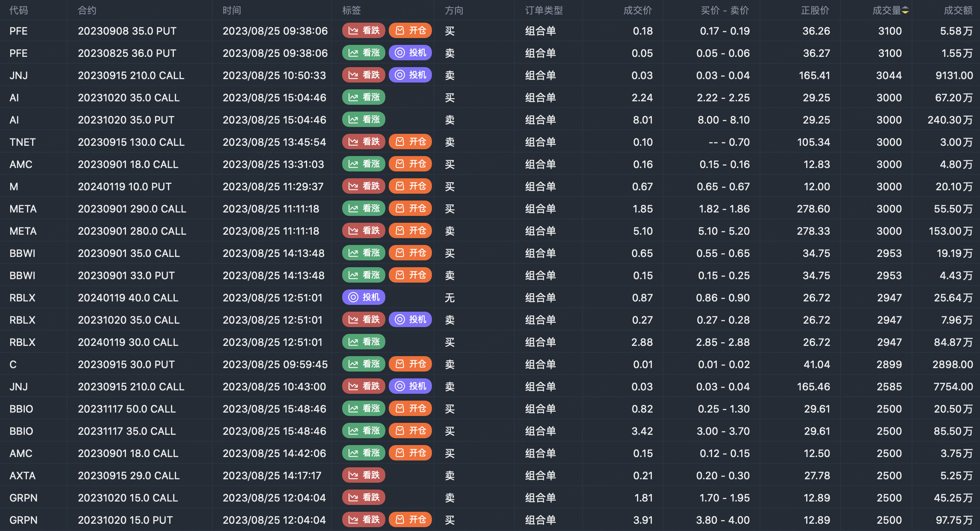The height and width of the screenshot is (531, 980).
Task: Click 看涨 tag on C 30.0 PUT row
Action: 364,364
